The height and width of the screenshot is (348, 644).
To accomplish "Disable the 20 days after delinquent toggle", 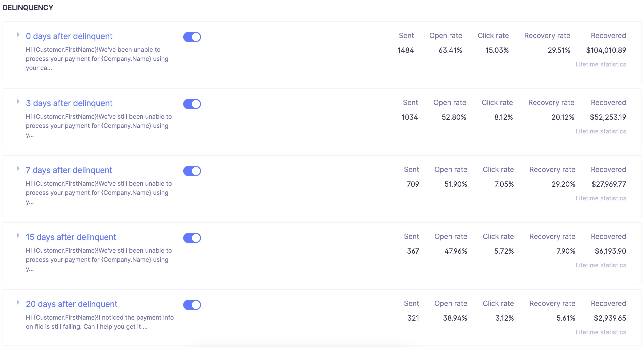I will click(192, 305).
